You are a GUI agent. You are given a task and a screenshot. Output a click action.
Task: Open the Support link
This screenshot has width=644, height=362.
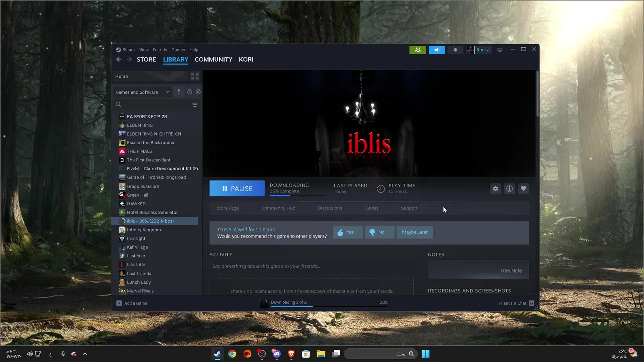tap(409, 208)
